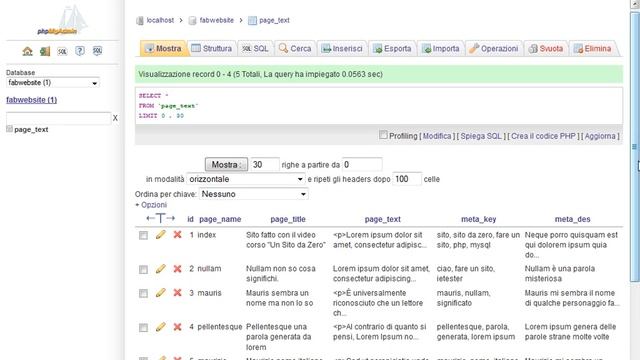Click the rows count field showing 30
This screenshot has width=640, height=360.
coord(265,164)
